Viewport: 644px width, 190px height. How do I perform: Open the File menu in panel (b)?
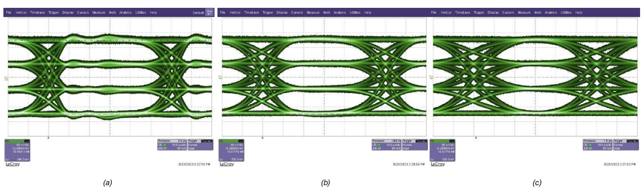tap(222, 12)
